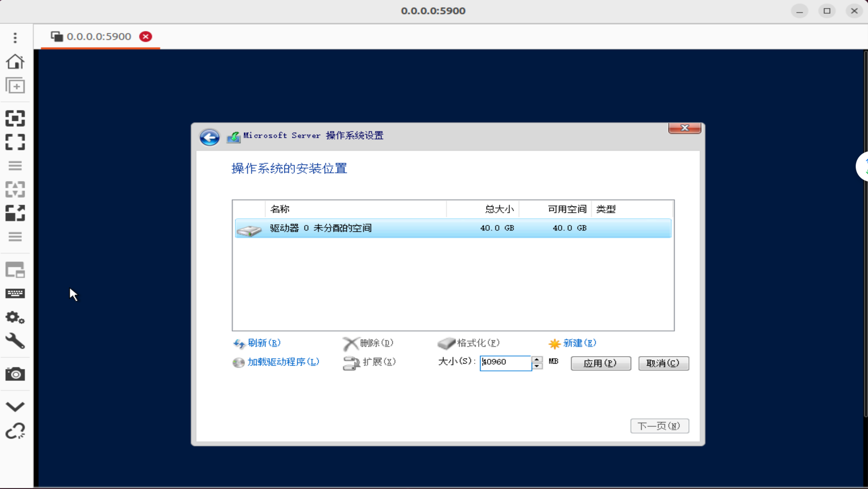Click the keyboard icon in sidebar
Viewport: 868px width, 489px height.
(15, 293)
